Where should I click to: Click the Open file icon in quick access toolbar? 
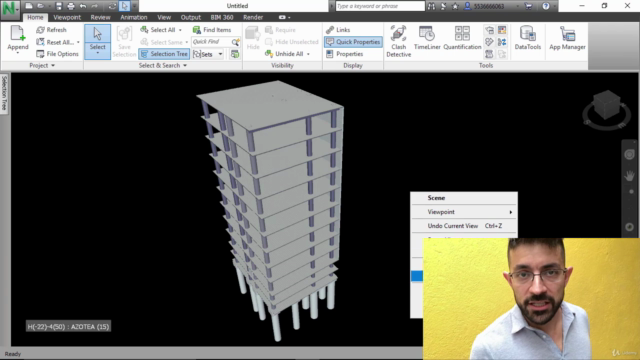(x=40, y=6)
